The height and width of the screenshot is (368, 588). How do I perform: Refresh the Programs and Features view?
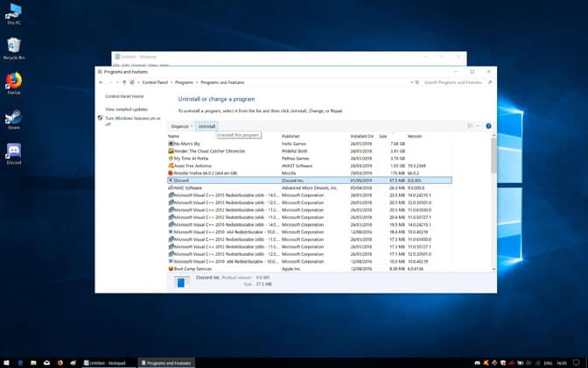pos(417,82)
